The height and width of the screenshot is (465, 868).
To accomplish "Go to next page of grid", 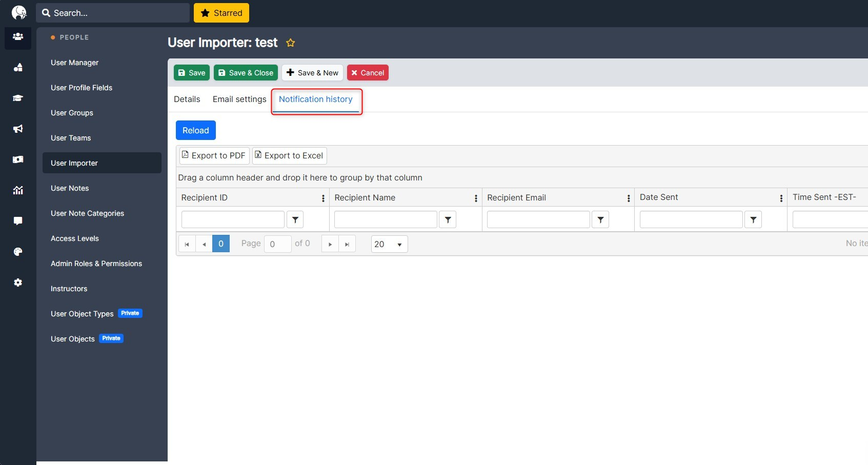I will click(330, 244).
